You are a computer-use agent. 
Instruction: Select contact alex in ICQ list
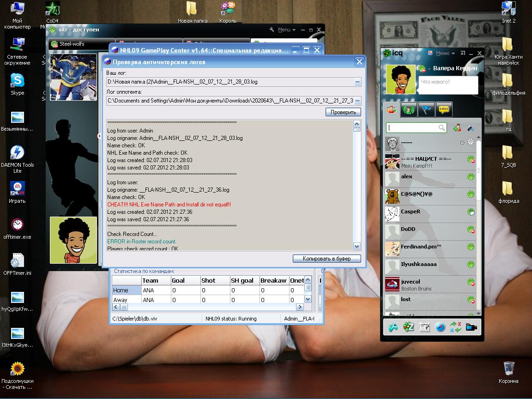pos(430,179)
